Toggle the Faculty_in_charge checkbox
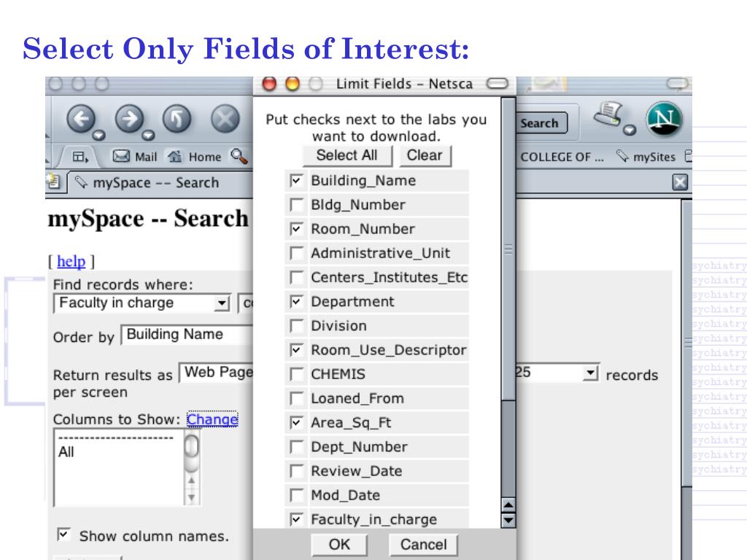The height and width of the screenshot is (560, 747). tap(296, 519)
